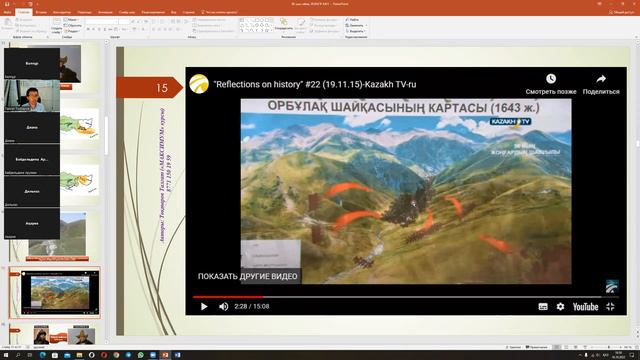This screenshot has height=360, width=640.
Task: Click 'Примечания' comments button in status bar
Action: pos(537,347)
